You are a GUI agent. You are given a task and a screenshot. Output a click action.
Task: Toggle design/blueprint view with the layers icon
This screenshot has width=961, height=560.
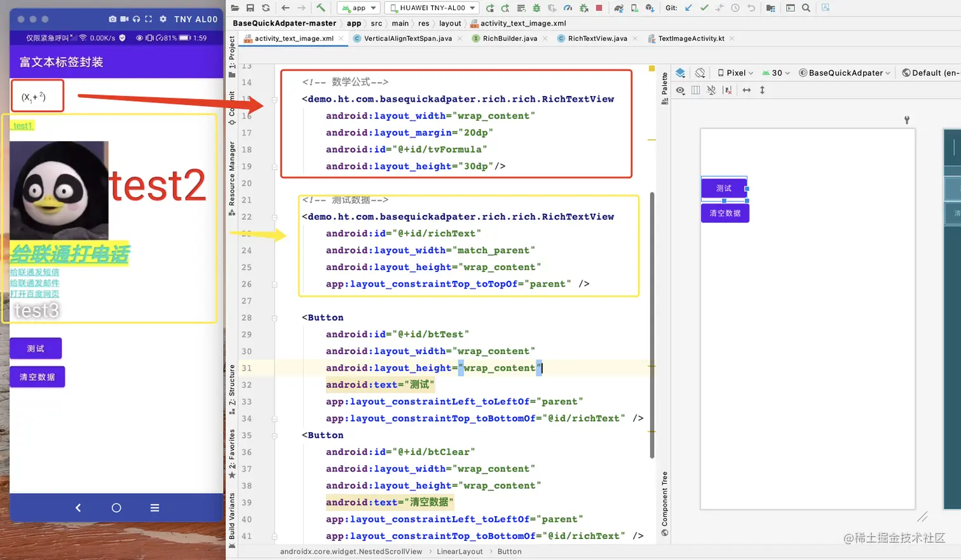tap(682, 72)
